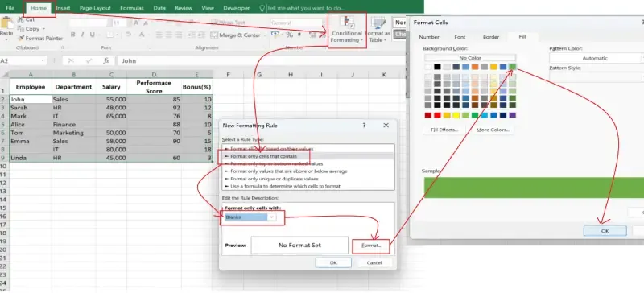Switch to the Developer tab
Image resolution: width=644 pixels, height=293 pixels.
tap(236, 8)
